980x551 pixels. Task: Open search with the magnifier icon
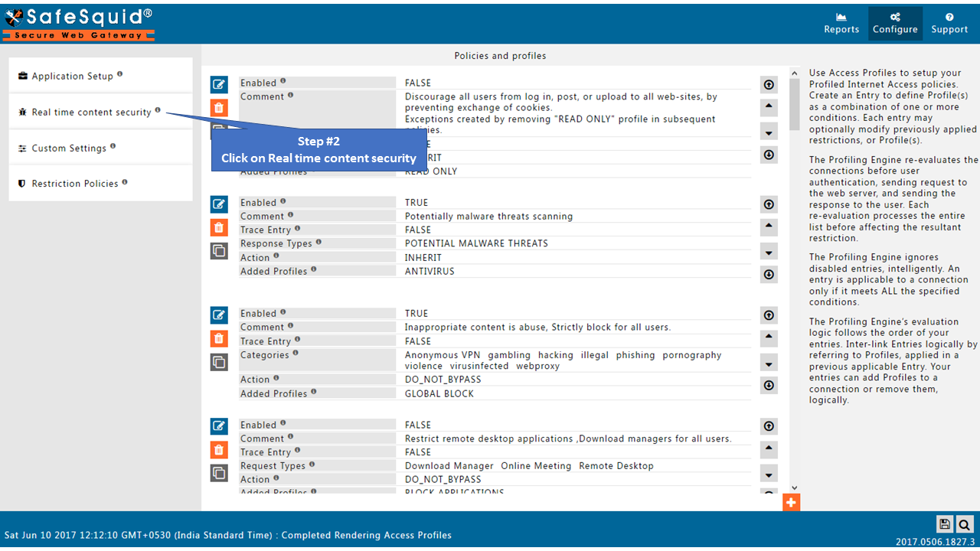965,524
